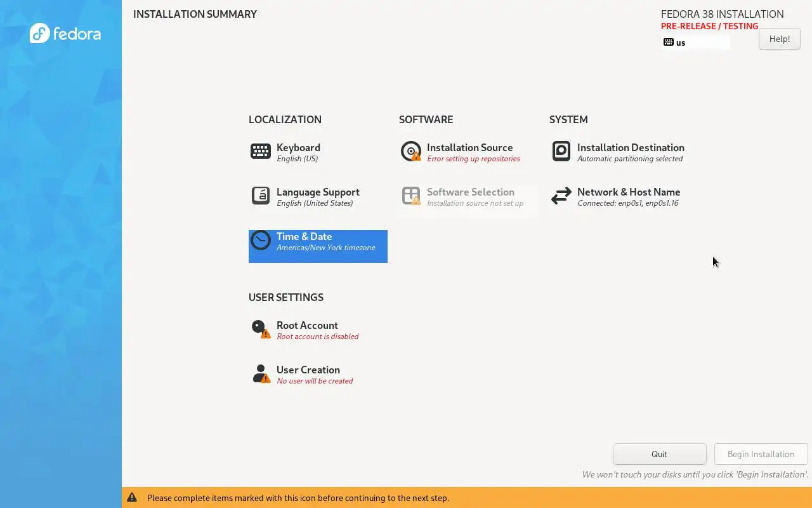Click the Network & Host Name arrows icon
The width and height of the screenshot is (812, 508).
pyautogui.click(x=561, y=196)
